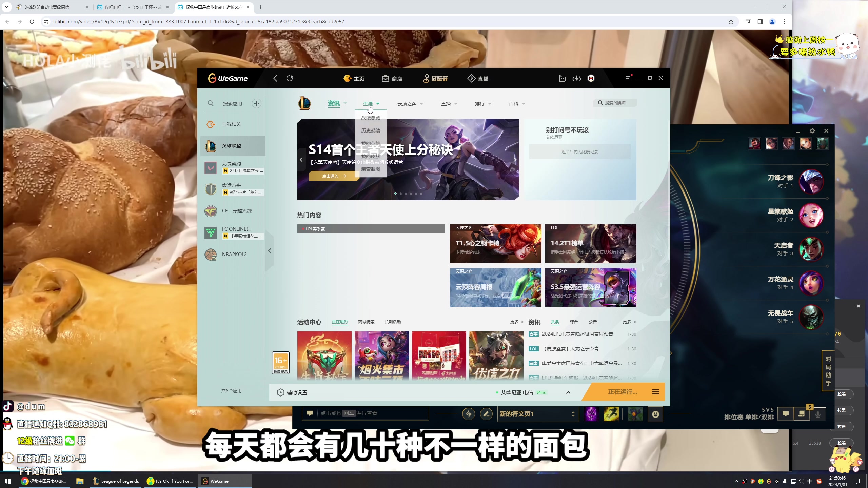Select FC ONLINE in WeGame sidebar

tap(233, 232)
